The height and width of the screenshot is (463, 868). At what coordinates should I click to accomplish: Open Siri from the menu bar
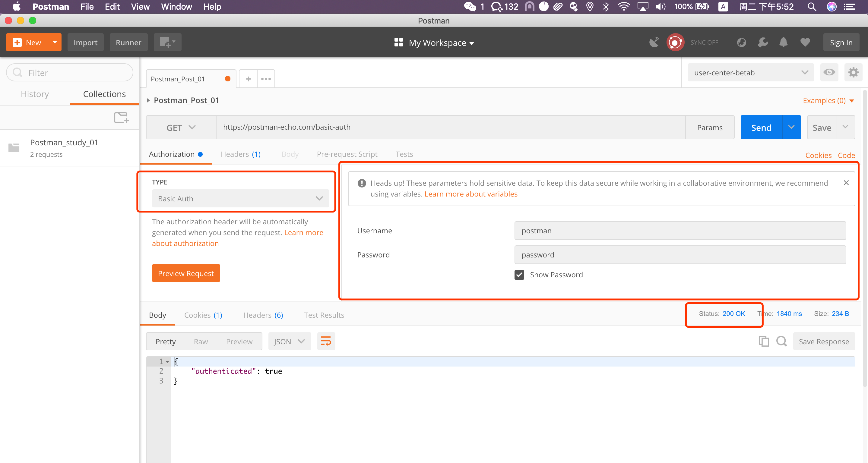click(832, 7)
